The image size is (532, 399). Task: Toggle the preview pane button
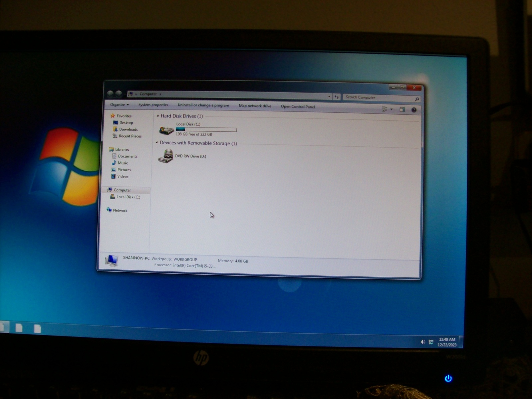click(x=402, y=109)
